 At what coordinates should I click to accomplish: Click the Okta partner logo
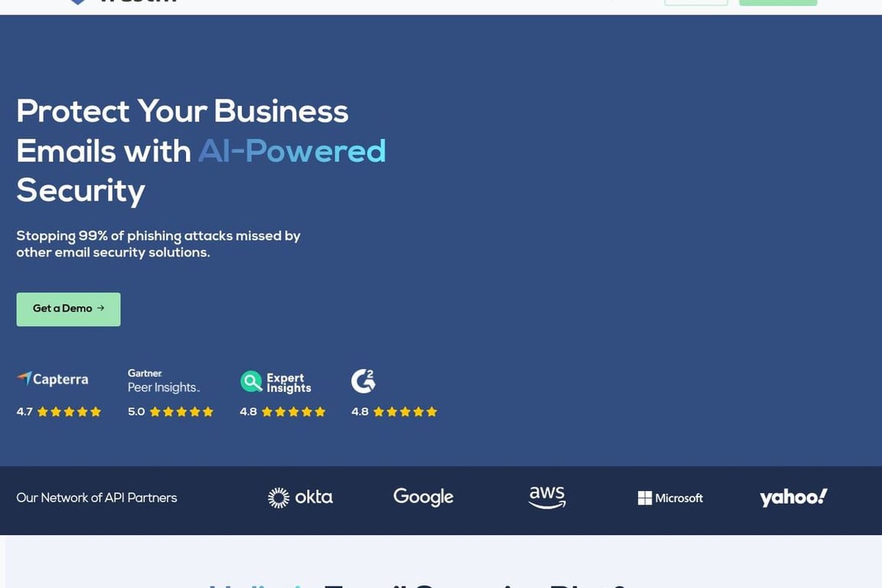[x=300, y=497]
